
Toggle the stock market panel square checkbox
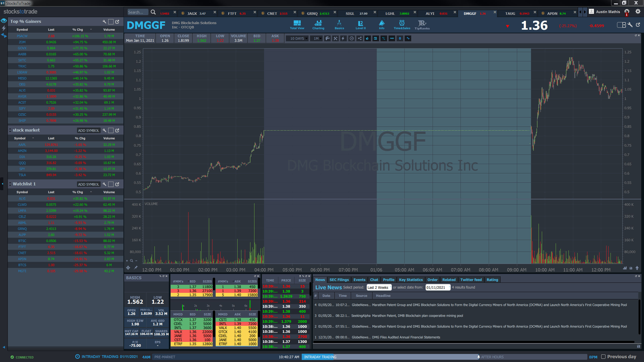click(x=111, y=130)
